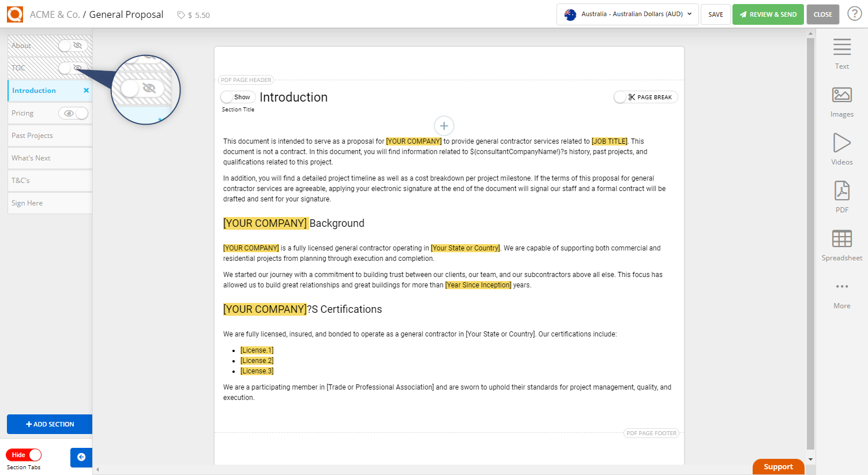The width and height of the screenshot is (868, 475).
Task: Add a new content block with the plus circle
Action: point(444,125)
